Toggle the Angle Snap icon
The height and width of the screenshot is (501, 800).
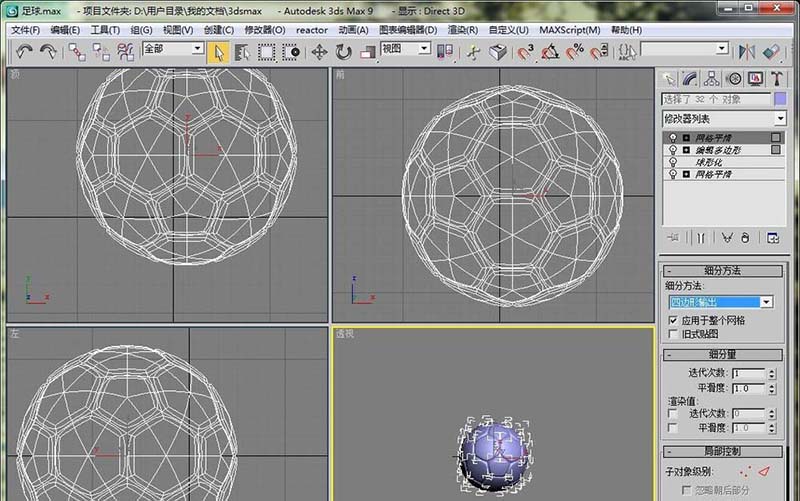tap(550, 52)
